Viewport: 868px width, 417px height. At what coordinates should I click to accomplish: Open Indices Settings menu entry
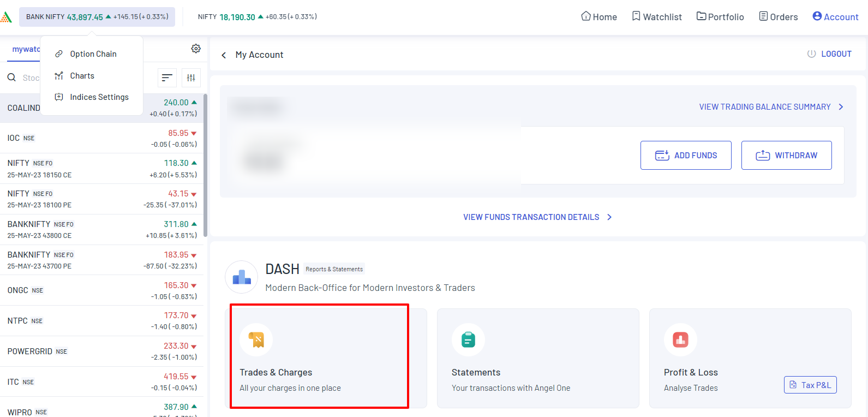pyautogui.click(x=99, y=97)
